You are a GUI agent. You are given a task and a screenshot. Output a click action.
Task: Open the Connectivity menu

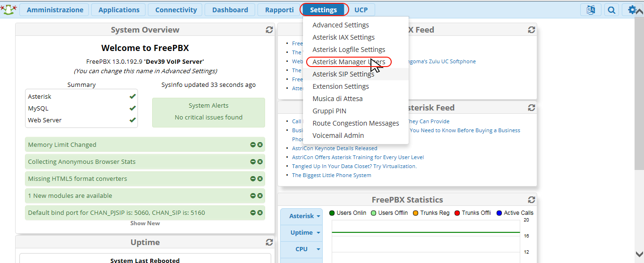pos(176,9)
